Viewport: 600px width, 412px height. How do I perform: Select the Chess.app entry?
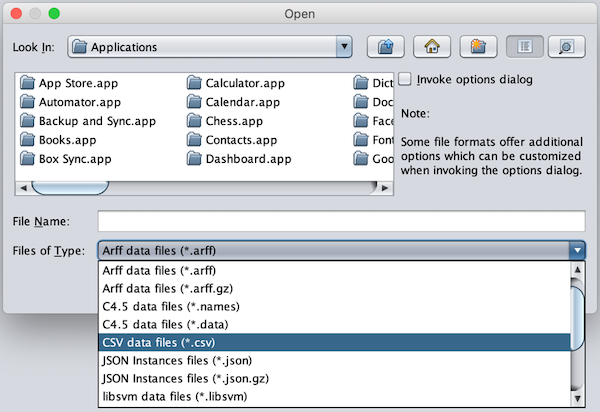tap(225, 121)
